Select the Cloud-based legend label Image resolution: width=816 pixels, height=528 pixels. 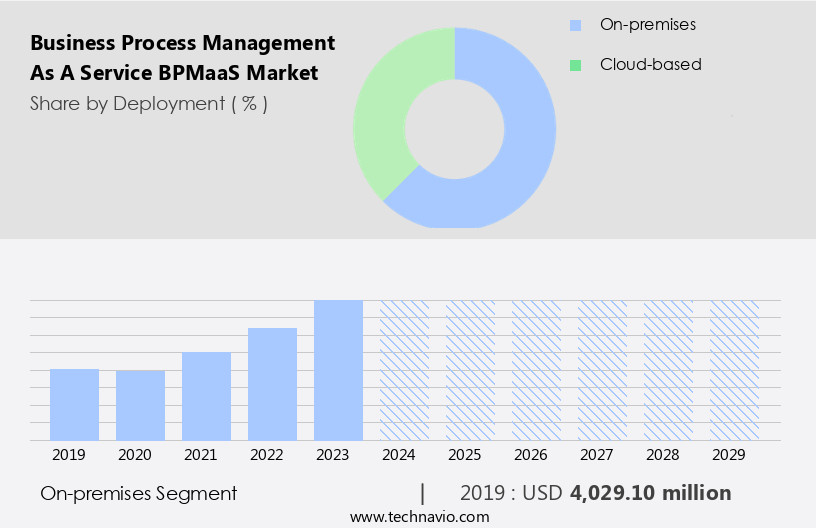[650, 65]
